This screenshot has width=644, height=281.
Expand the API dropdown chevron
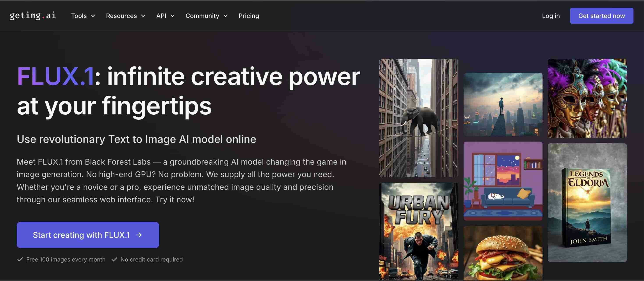173,16
